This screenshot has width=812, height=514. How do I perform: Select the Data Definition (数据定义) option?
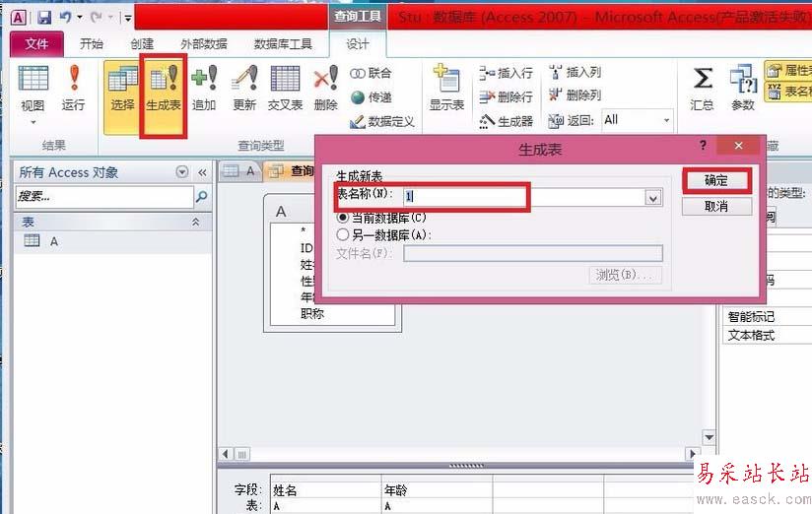382,122
